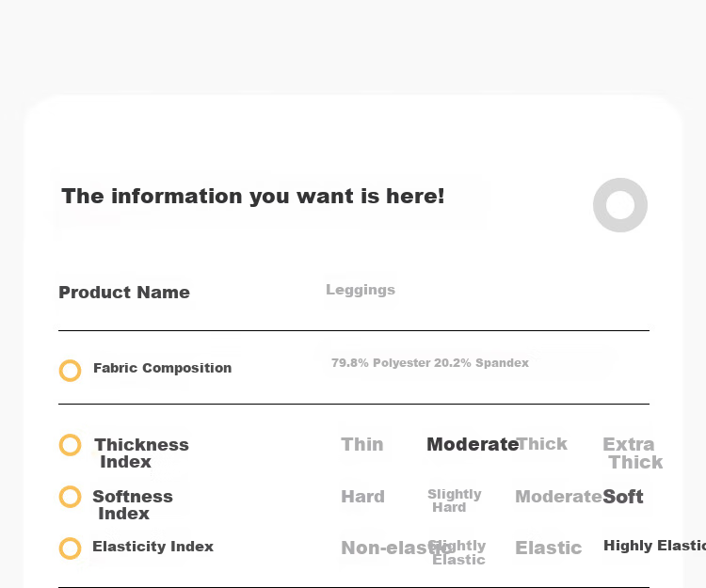The width and height of the screenshot is (706, 588).
Task: Select the Thick thickness option
Action: pyautogui.click(x=542, y=444)
